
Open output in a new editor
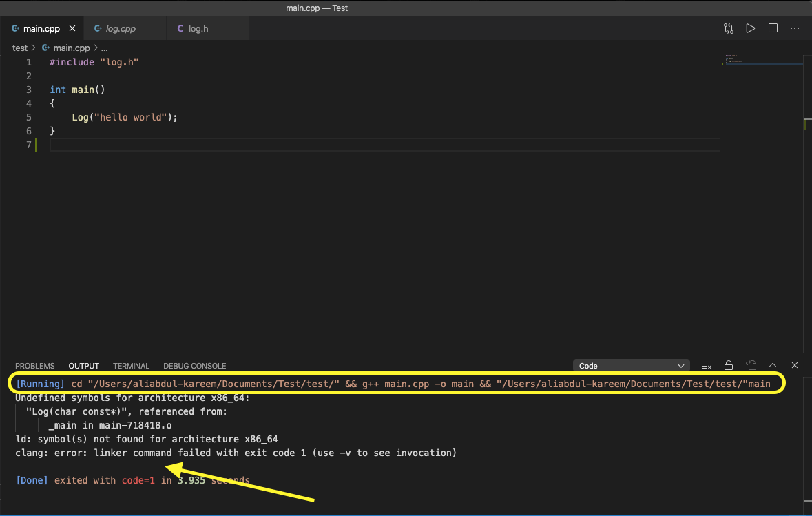tap(751, 365)
